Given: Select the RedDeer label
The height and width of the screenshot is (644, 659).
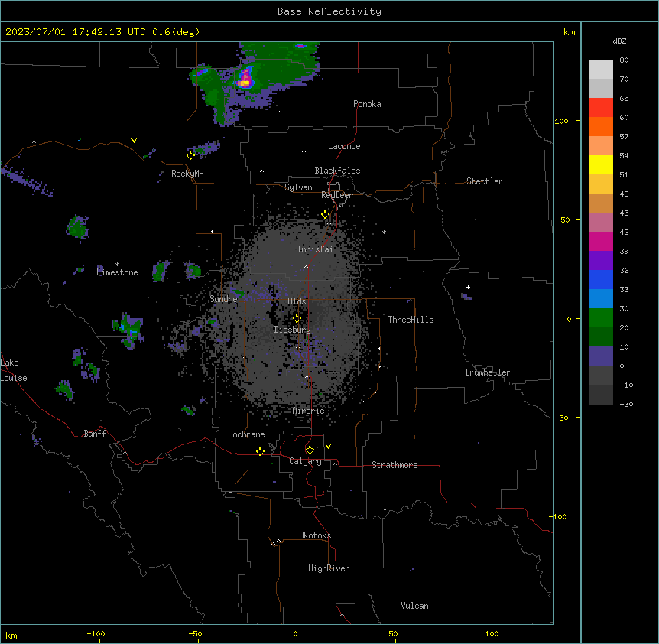Looking at the screenshot, I should point(336,195).
